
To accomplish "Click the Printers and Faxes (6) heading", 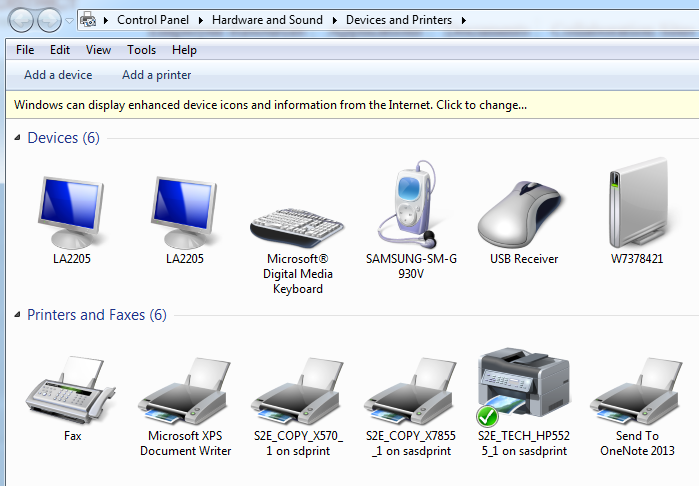I will (x=97, y=315).
